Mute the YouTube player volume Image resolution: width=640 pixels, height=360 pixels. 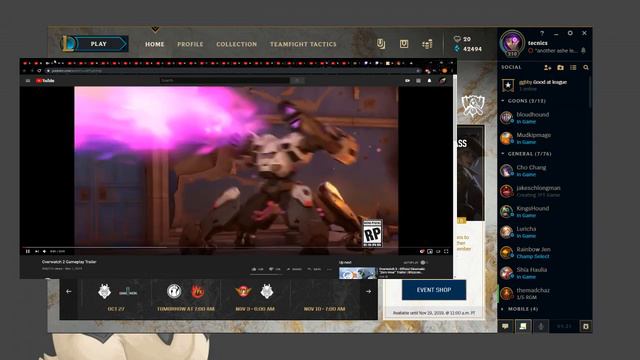click(x=44, y=251)
